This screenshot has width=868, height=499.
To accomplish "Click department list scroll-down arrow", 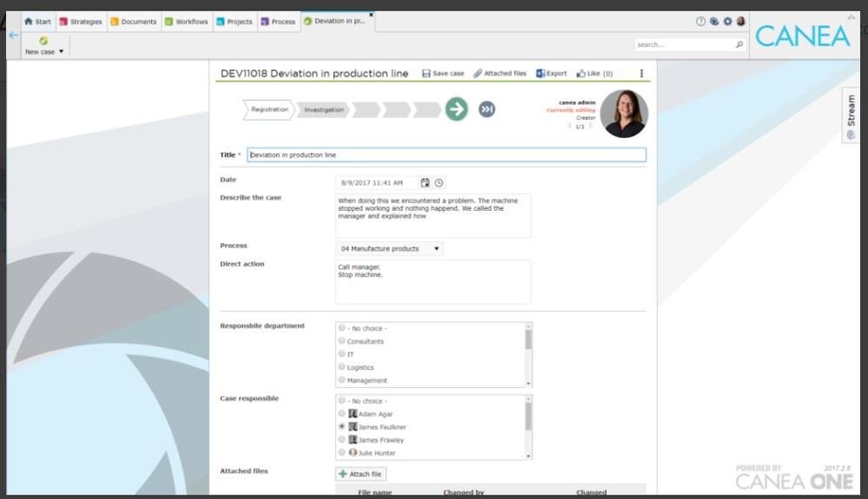I will [x=528, y=384].
